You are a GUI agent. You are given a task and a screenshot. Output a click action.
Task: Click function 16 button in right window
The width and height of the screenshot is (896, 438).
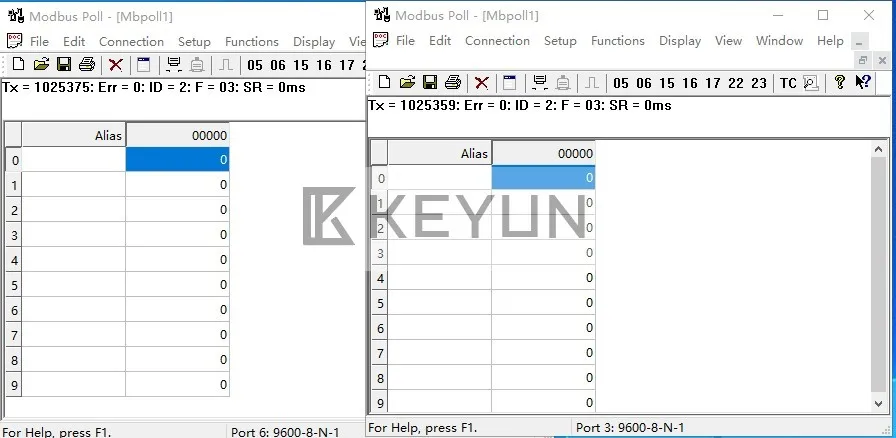pyautogui.click(x=690, y=83)
